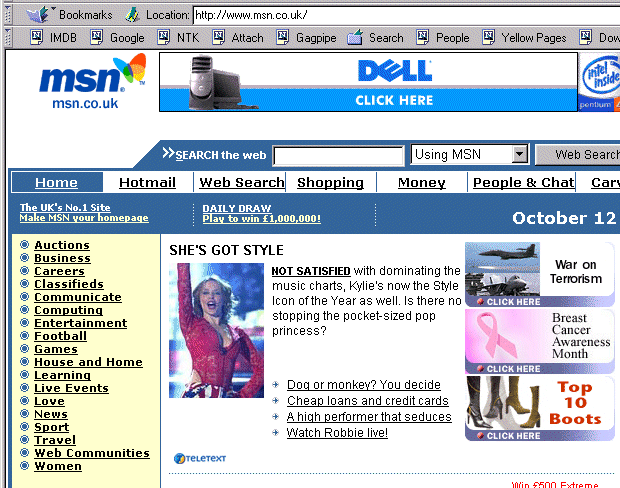620x488 pixels.
Task: Switch to the Home tab
Action: [56, 182]
